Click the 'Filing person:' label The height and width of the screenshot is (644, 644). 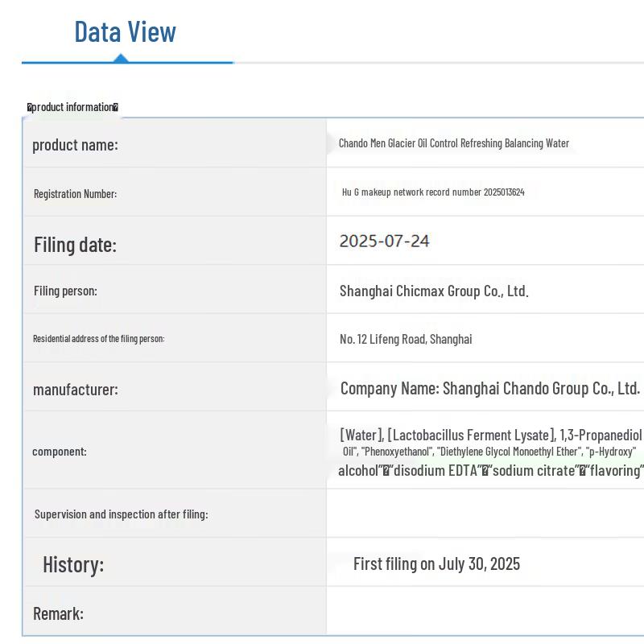pyautogui.click(x=65, y=291)
